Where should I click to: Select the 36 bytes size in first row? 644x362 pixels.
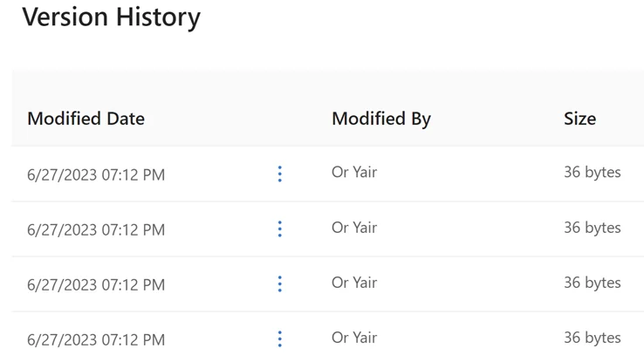click(x=592, y=172)
